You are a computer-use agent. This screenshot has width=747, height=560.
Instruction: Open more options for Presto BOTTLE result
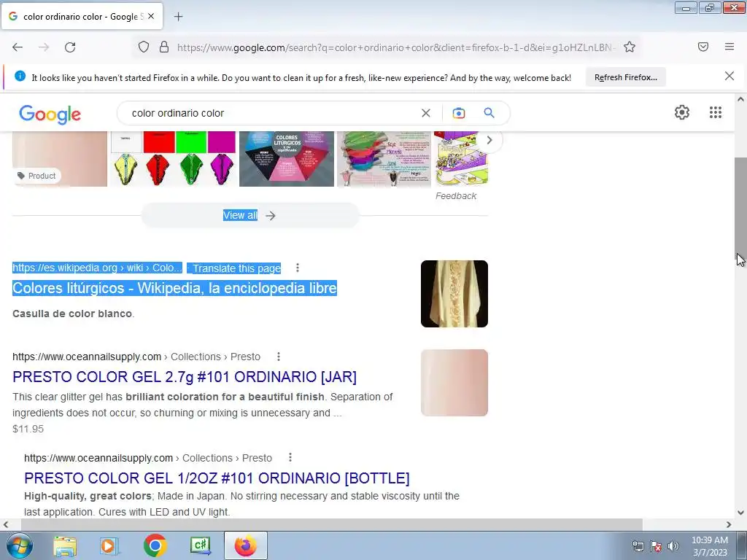[x=290, y=457]
